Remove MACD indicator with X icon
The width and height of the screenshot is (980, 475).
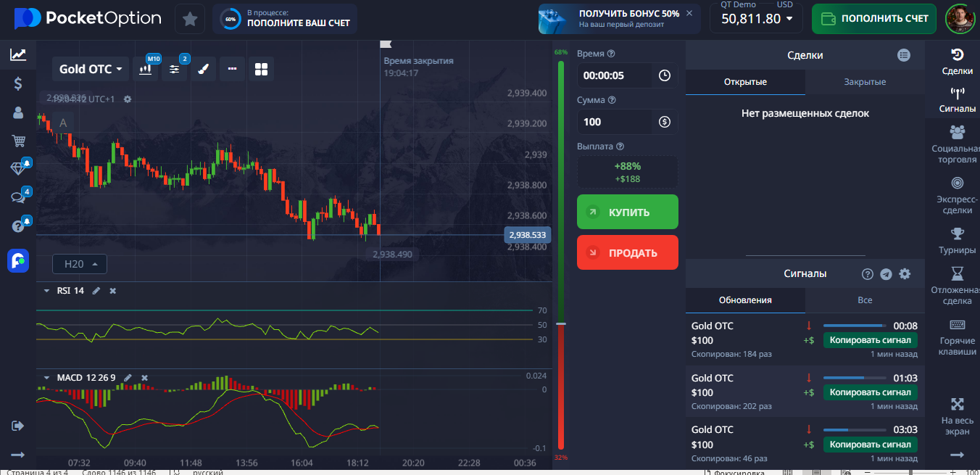144,378
